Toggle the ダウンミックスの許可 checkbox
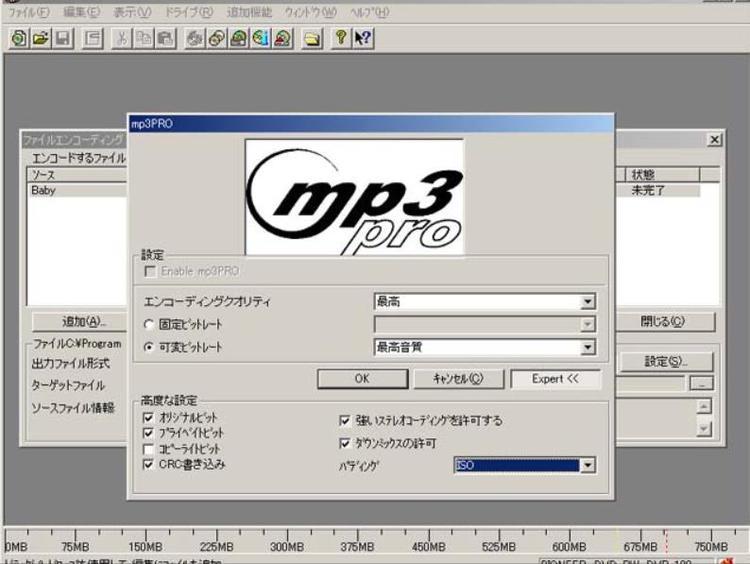This screenshot has width=750, height=564. pyautogui.click(x=344, y=443)
